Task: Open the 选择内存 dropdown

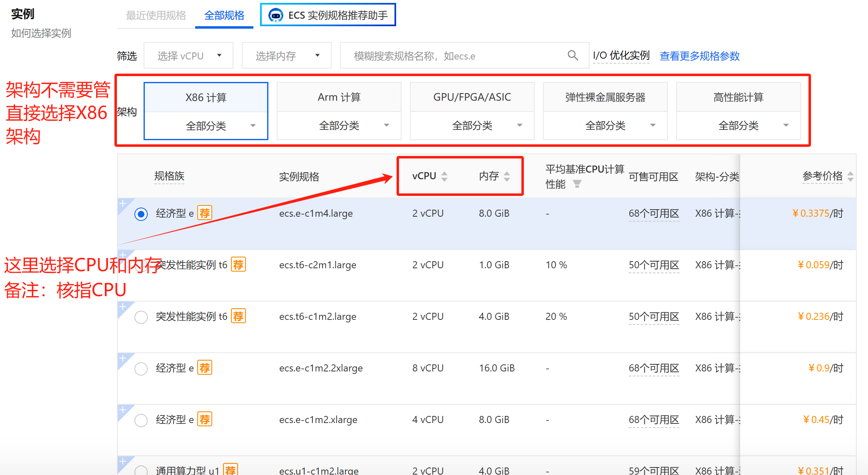Action: pyautogui.click(x=287, y=56)
